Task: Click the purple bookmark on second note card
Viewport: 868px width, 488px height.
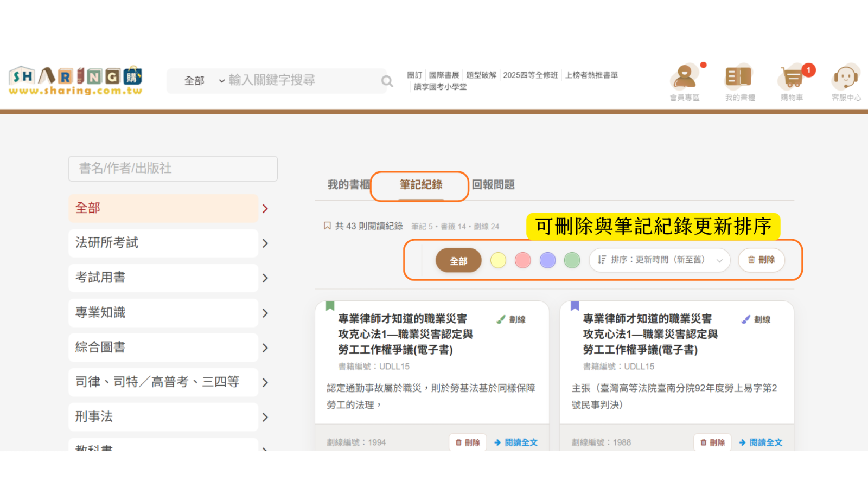Action: pos(575,306)
